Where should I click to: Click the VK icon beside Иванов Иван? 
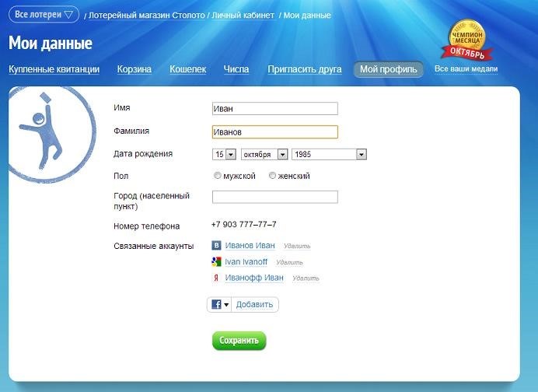pos(216,246)
